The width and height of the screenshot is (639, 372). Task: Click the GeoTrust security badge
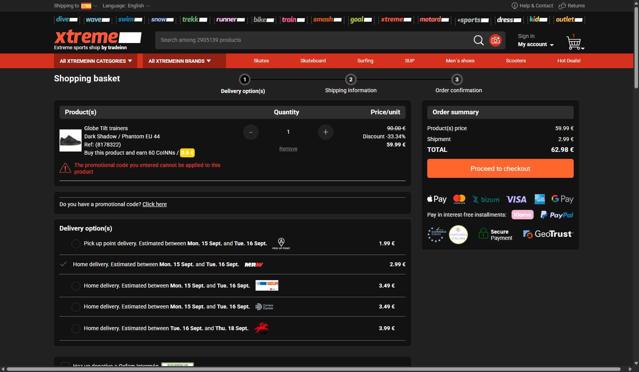pos(547,234)
